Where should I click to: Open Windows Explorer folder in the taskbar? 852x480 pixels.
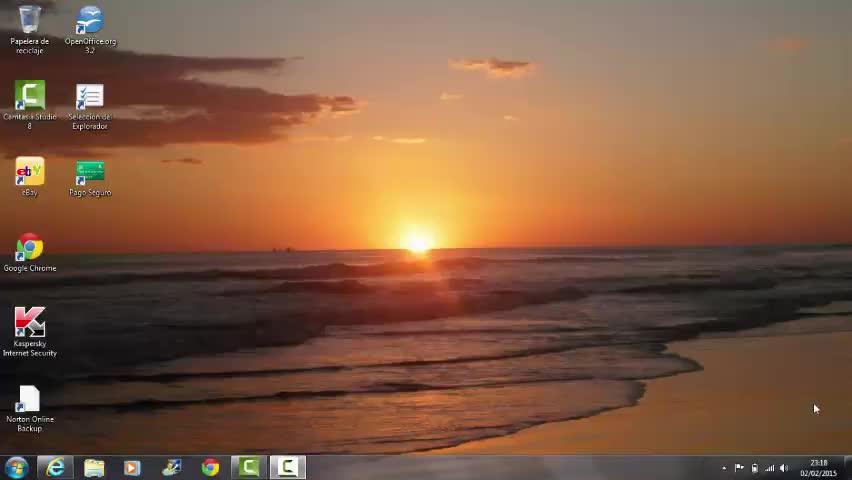[94, 467]
